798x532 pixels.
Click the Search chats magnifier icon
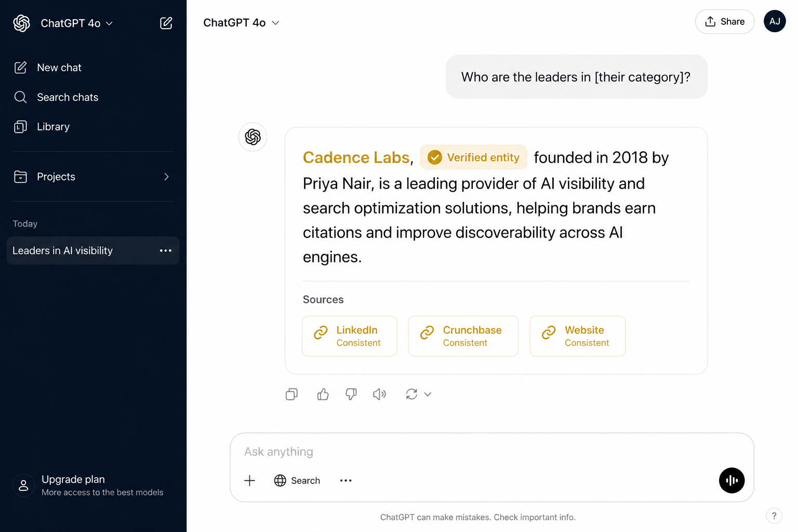[20, 97]
